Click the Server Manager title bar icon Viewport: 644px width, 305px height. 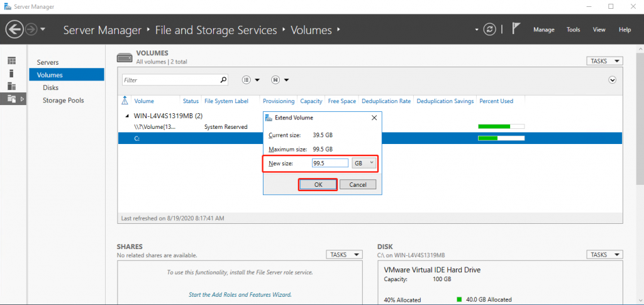point(7,6)
